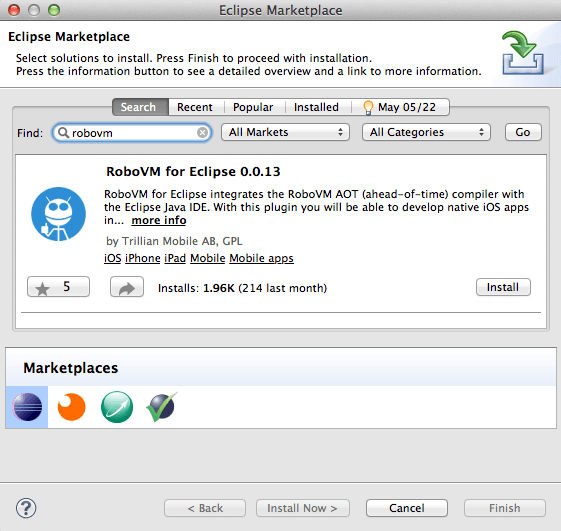This screenshot has height=531, width=561.
Task: Open the All Categories dropdown
Action: 426,132
